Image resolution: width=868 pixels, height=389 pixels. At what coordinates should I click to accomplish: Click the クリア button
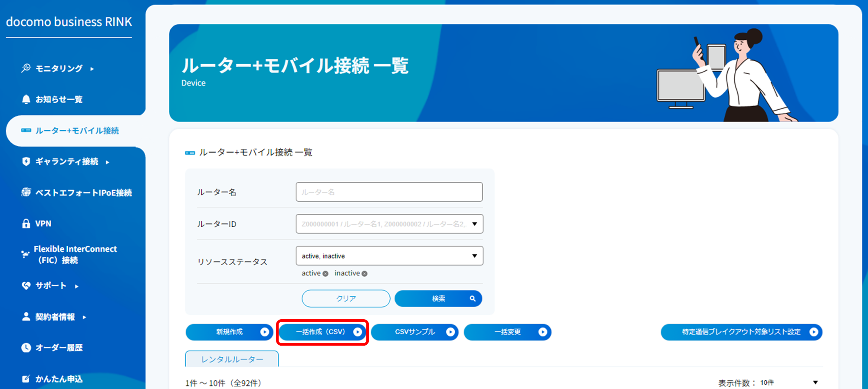pos(346,298)
